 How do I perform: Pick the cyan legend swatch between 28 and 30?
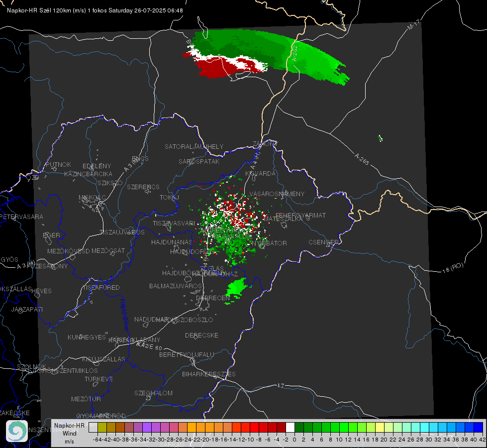point(425,427)
